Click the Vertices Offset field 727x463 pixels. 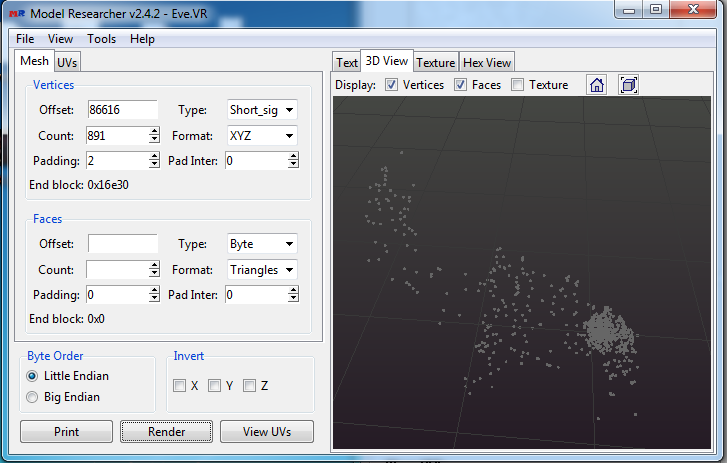[122, 110]
